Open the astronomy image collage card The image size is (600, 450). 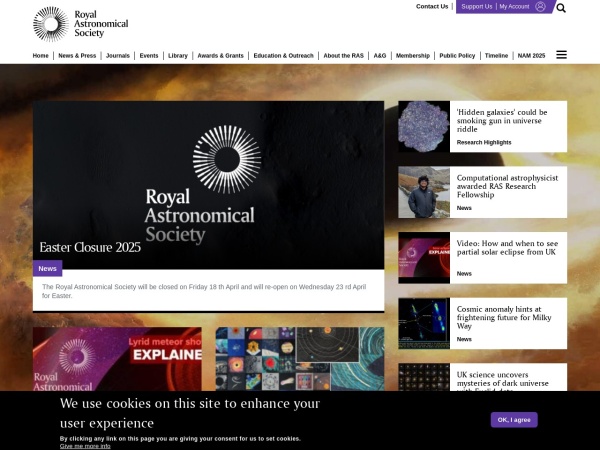tap(300, 359)
